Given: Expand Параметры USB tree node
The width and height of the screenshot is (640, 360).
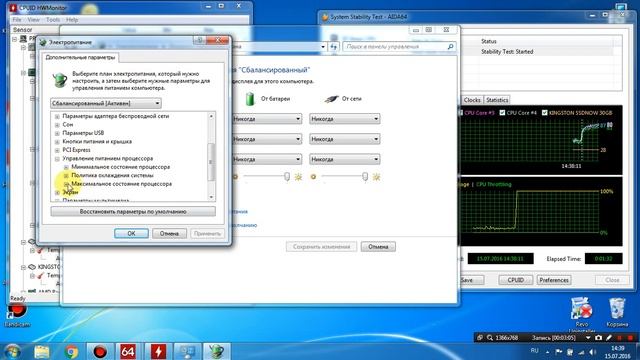Looking at the screenshot, I should pos(57,133).
